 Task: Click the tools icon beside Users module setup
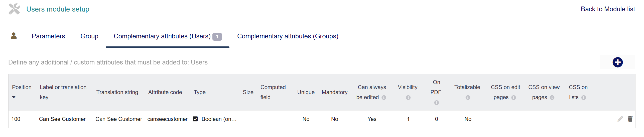point(14,9)
